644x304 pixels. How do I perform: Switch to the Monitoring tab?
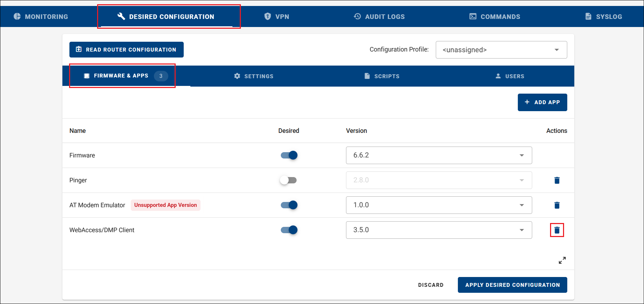pos(41,16)
